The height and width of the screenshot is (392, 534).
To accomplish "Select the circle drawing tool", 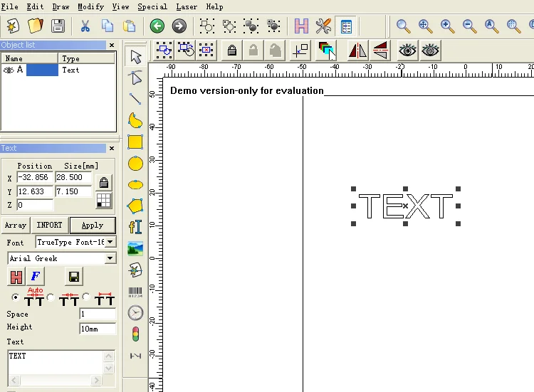I will [135, 164].
